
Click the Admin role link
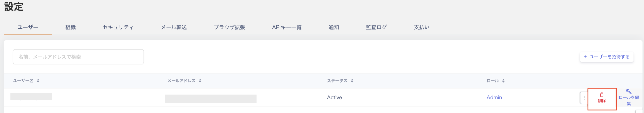point(494,97)
